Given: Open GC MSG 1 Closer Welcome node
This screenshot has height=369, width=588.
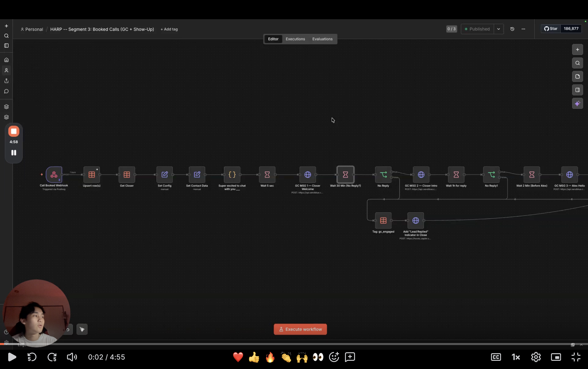Looking at the screenshot, I should [x=308, y=175].
